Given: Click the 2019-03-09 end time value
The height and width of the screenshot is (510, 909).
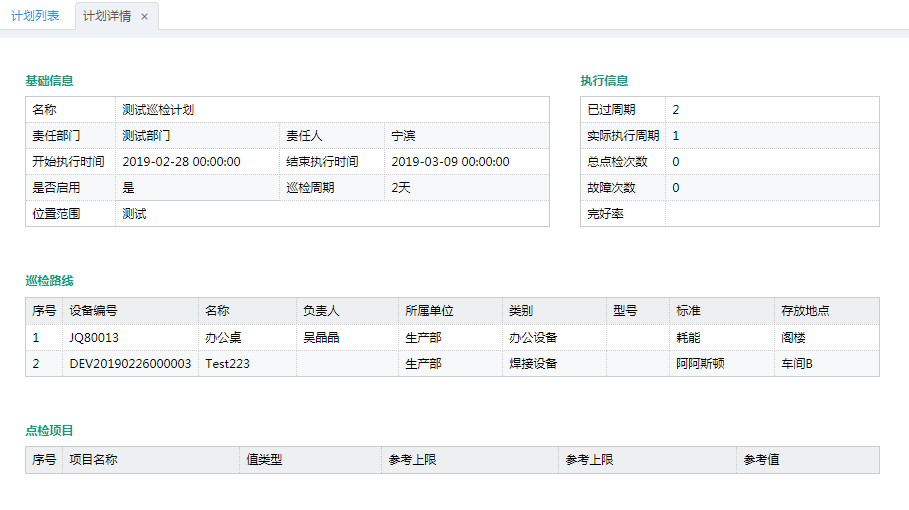Looking at the screenshot, I should point(450,162).
